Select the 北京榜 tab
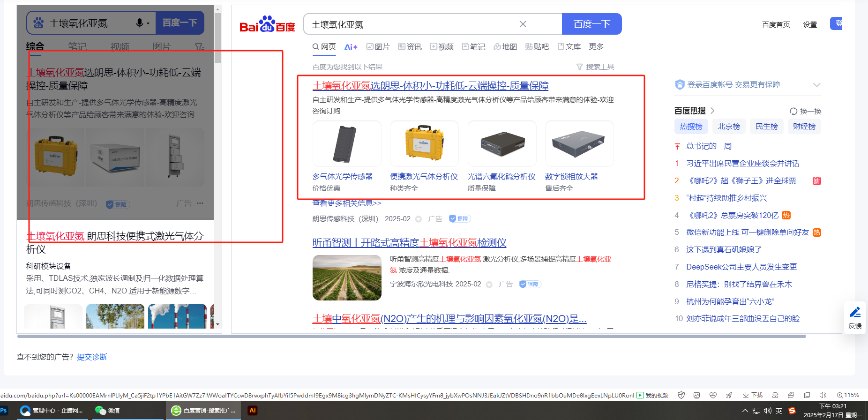 729,127
